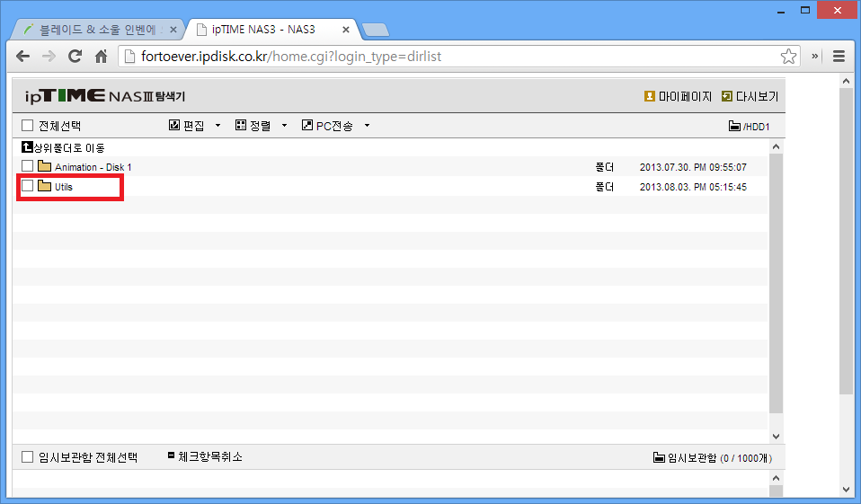
Task: Open the 마이페이지 link
Action: click(678, 96)
